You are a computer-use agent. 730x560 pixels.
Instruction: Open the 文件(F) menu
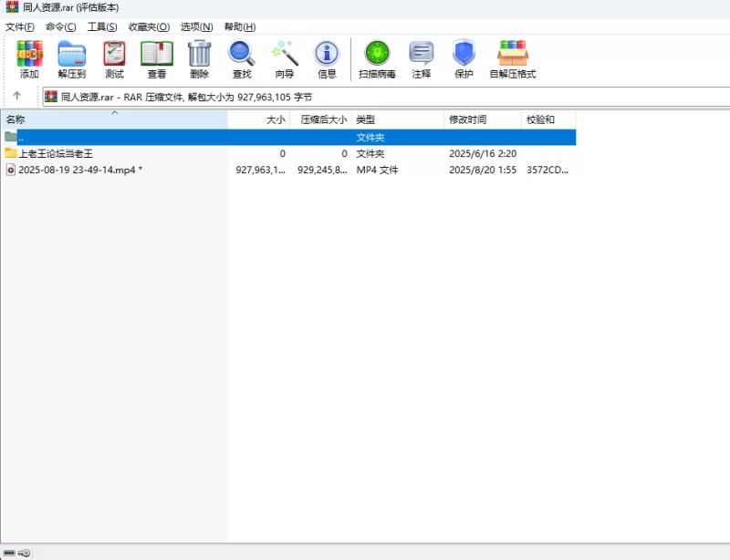pos(20,27)
